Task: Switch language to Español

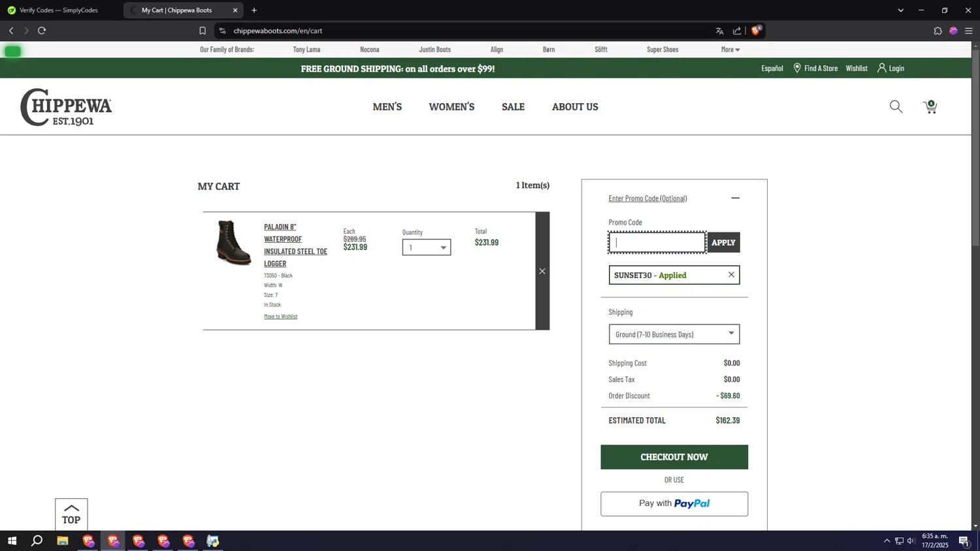Action: (x=772, y=69)
